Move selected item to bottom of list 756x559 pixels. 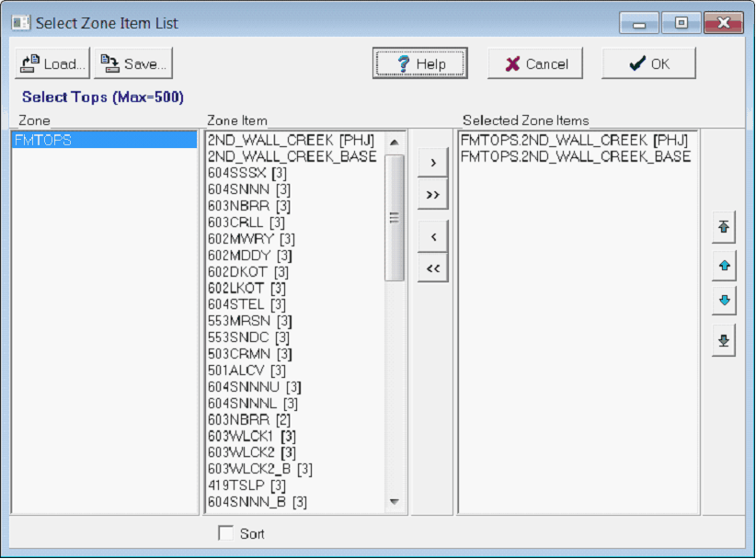click(x=724, y=341)
